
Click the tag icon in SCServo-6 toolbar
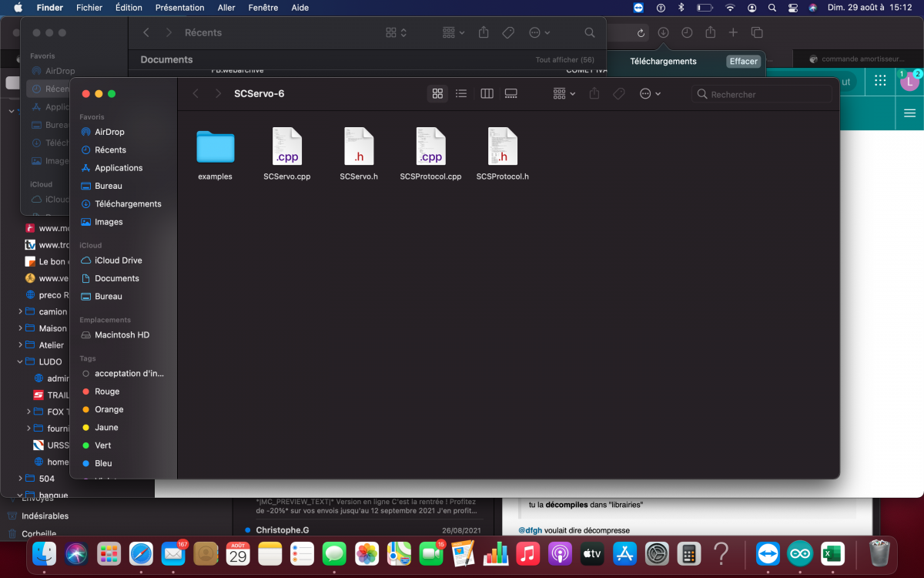(x=619, y=94)
